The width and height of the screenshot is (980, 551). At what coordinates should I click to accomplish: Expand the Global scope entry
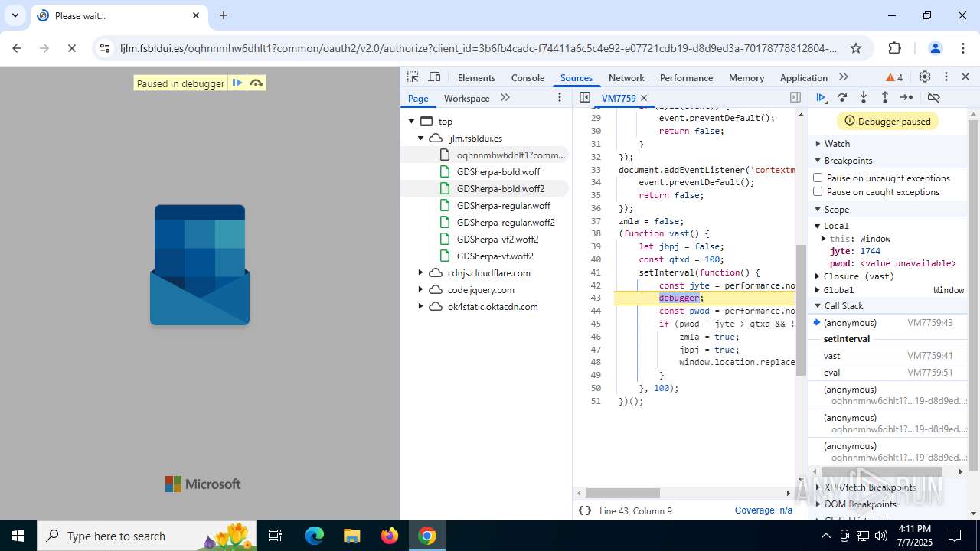[x=818, y=290]
